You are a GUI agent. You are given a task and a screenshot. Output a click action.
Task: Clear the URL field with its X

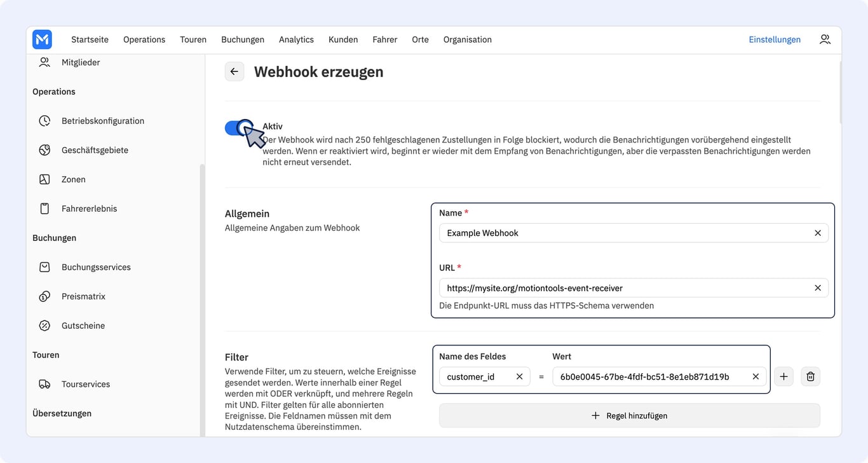tap(818, 287)
